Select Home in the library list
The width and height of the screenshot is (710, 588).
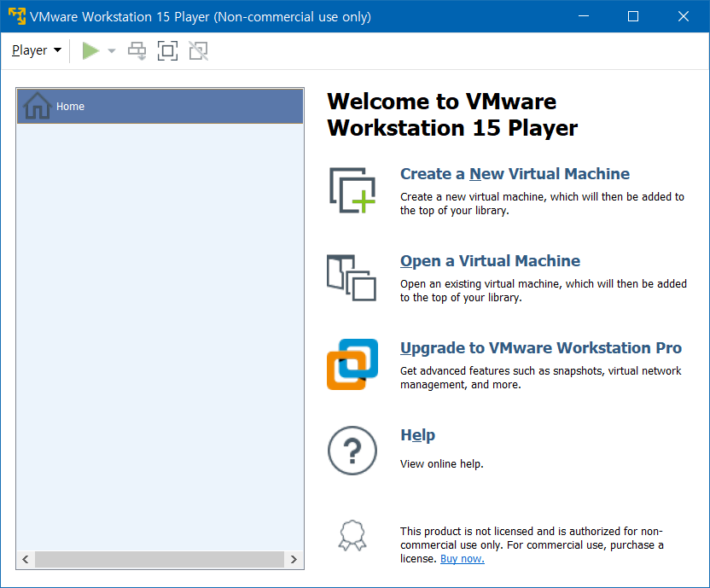(x=160, y=106)
